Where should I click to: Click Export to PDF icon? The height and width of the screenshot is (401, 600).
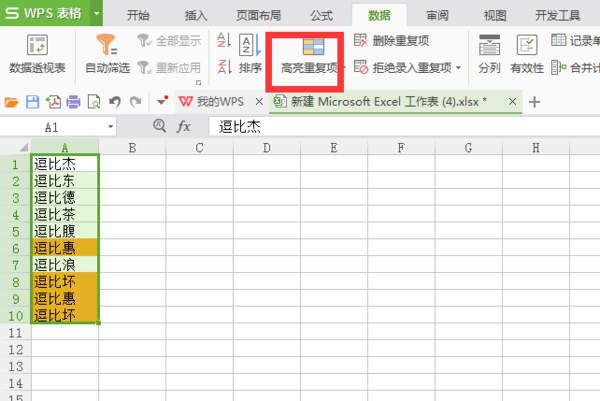pos(53,102)
